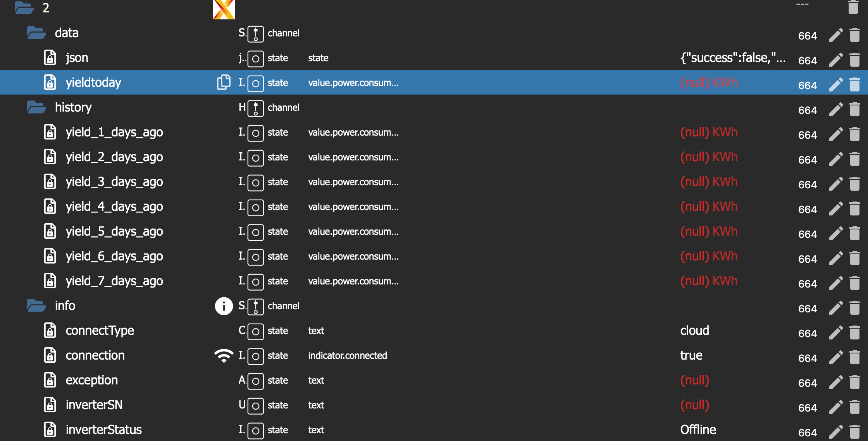Collapse the history channel folder
Screen dimensions: 868x441
tap(36, 107)
